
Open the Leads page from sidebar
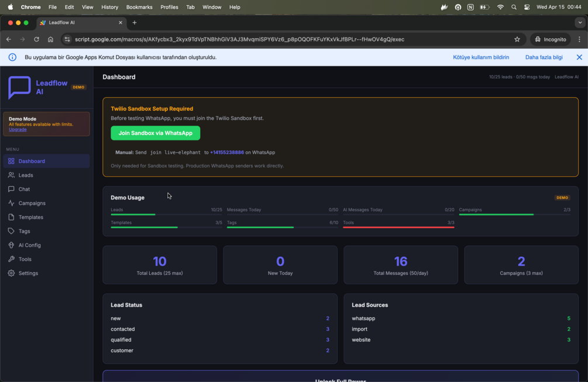46,175
